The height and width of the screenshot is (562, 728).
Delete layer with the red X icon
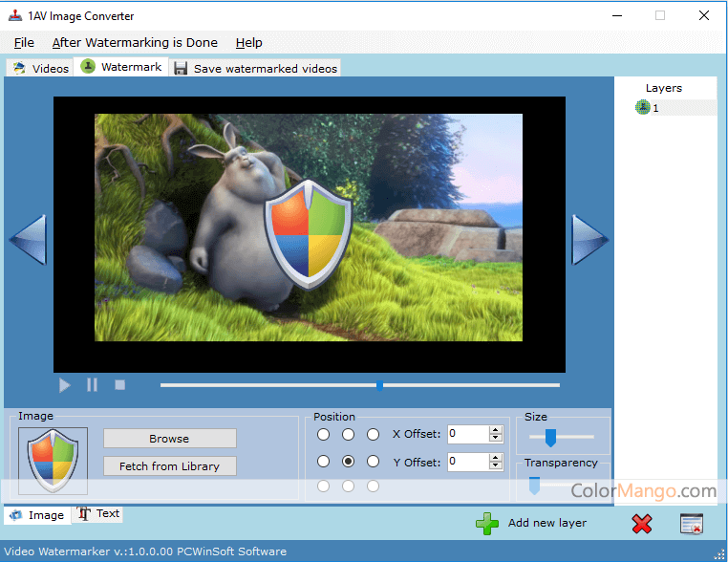(642, 524)
